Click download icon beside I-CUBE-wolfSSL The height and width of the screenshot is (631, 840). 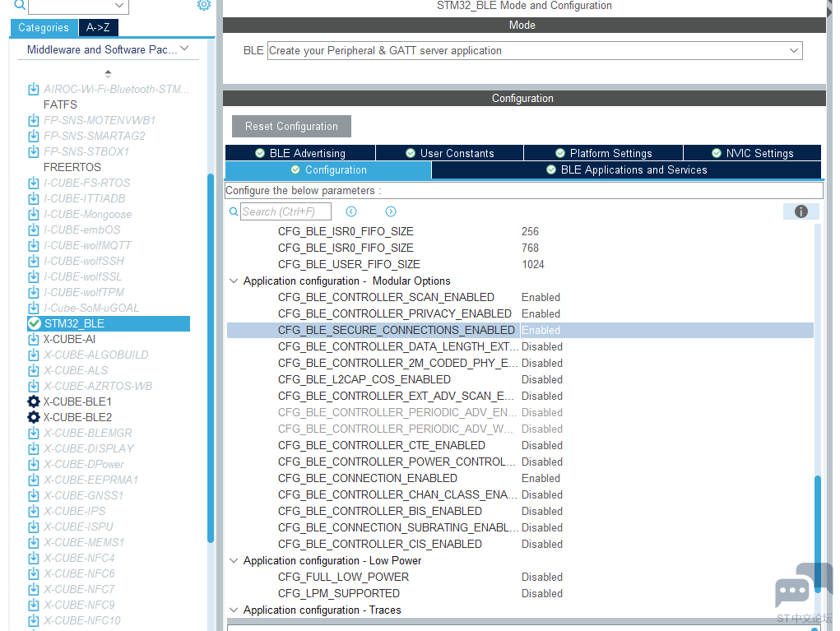(x=33, y=276)
